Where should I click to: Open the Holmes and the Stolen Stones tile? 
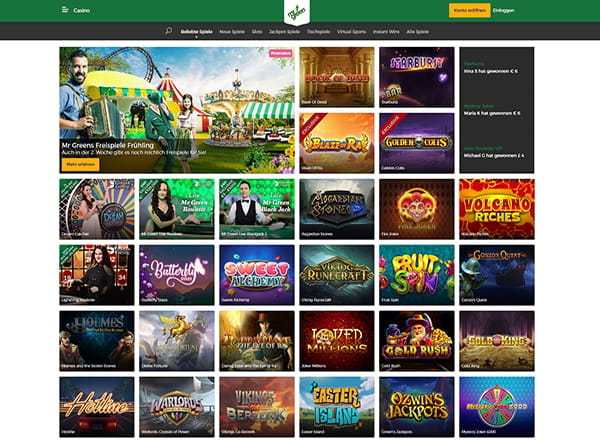(97, 341)
